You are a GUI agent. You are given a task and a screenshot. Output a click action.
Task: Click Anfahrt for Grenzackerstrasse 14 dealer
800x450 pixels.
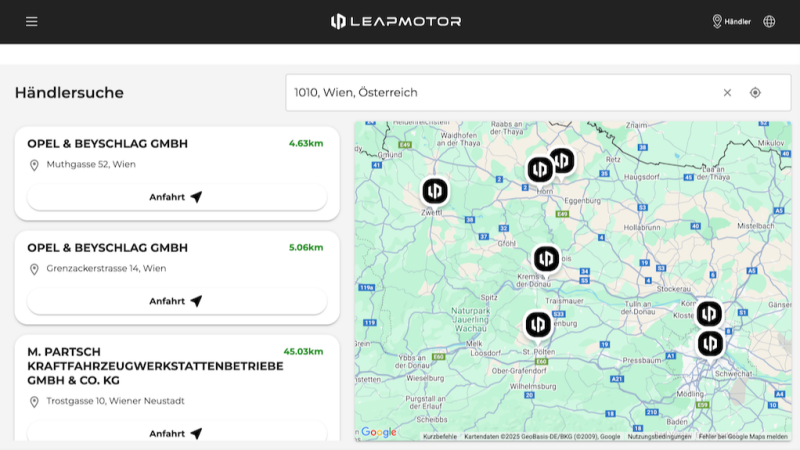[x=177, y=301]
